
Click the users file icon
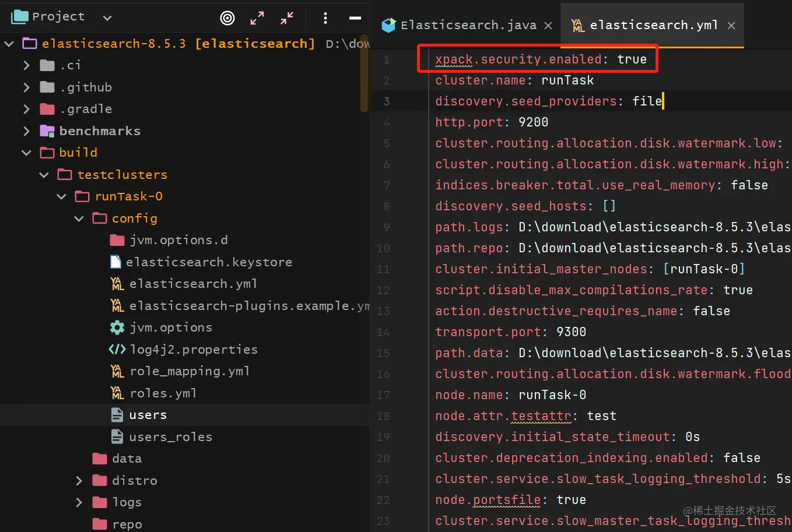click(x=117, y=415)
